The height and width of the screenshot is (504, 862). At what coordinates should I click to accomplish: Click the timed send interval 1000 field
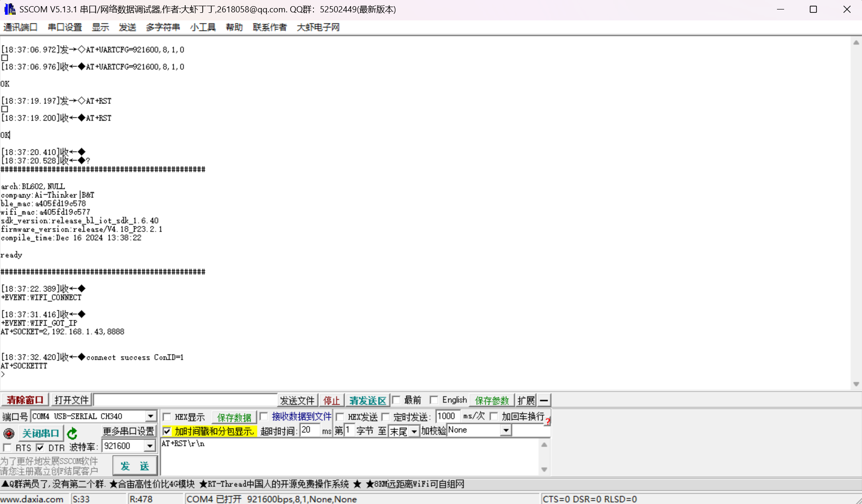tap(447, 416)
